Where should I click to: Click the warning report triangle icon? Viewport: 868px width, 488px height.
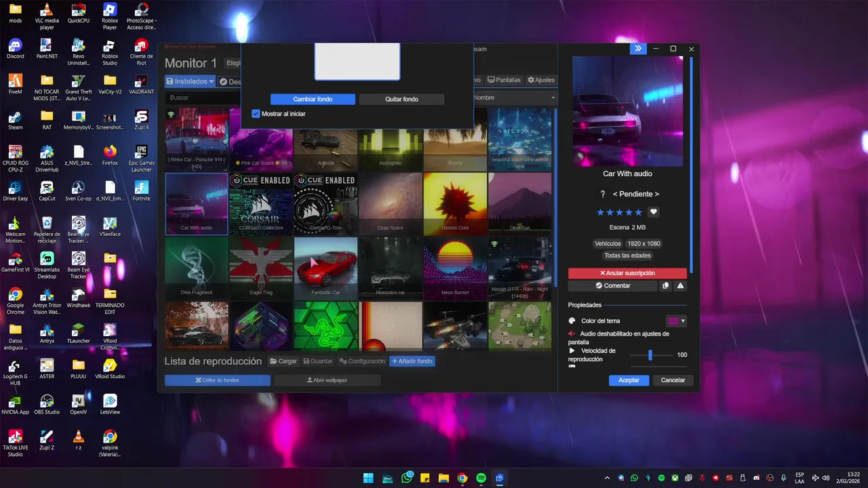[x=680, y=286]
